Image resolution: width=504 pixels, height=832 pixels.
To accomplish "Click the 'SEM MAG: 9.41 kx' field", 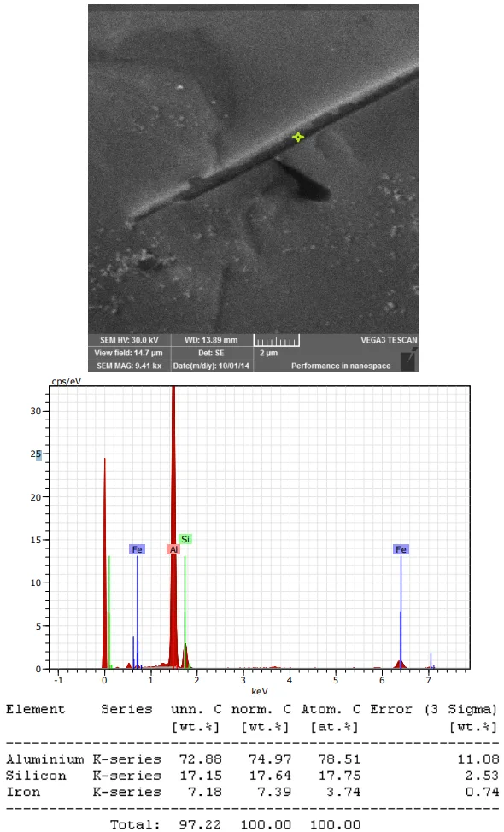I will [129, 366].
